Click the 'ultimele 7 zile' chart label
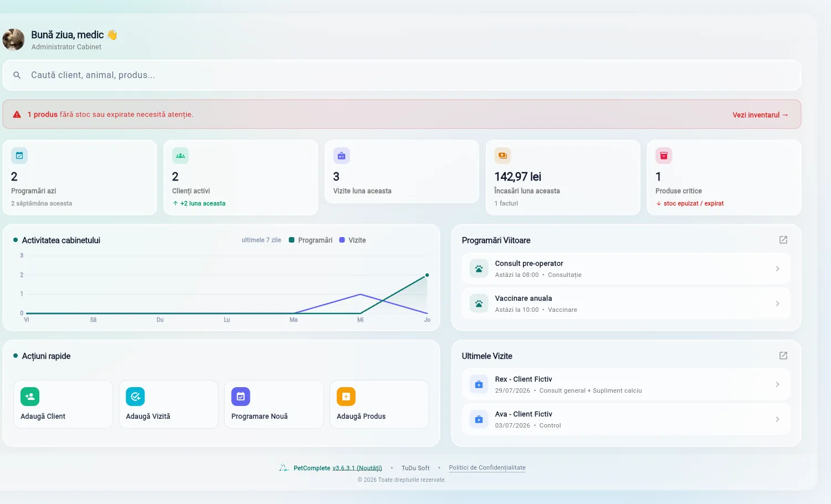This screenshot has height=504, width=831. pyautogui.click(x=261, y=240)
